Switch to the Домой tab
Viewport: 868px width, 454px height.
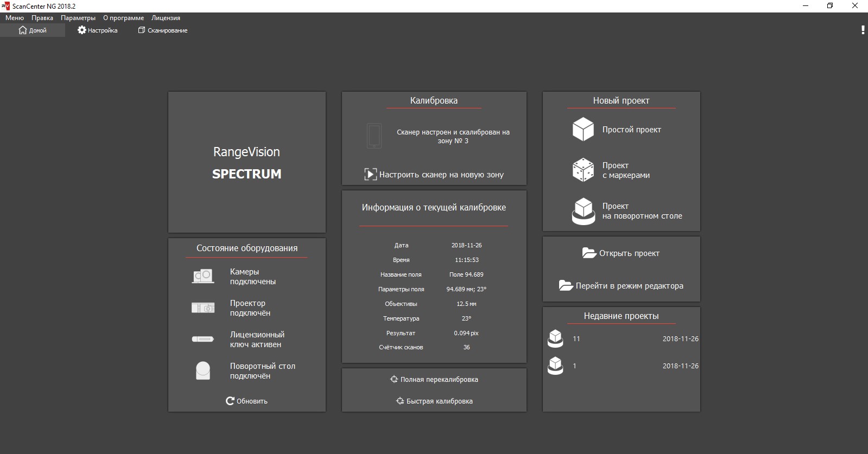click(33, 30)
